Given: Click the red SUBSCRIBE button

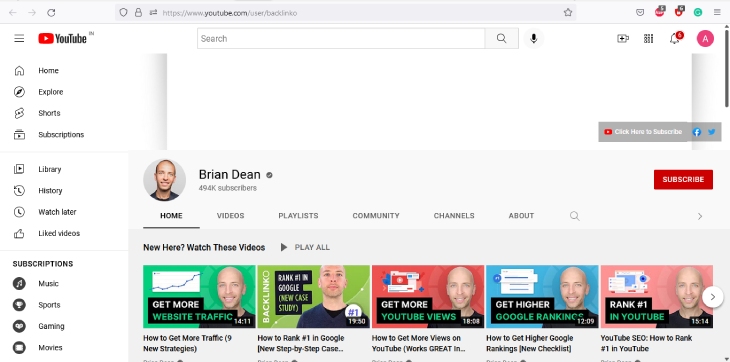Looking at the screenshot, I should point(683,180).
